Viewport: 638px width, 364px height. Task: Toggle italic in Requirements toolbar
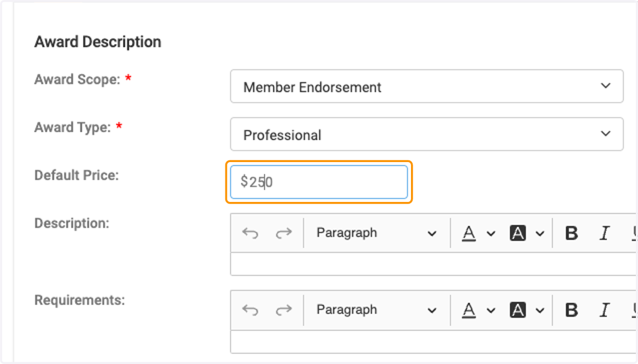point(604,310)
